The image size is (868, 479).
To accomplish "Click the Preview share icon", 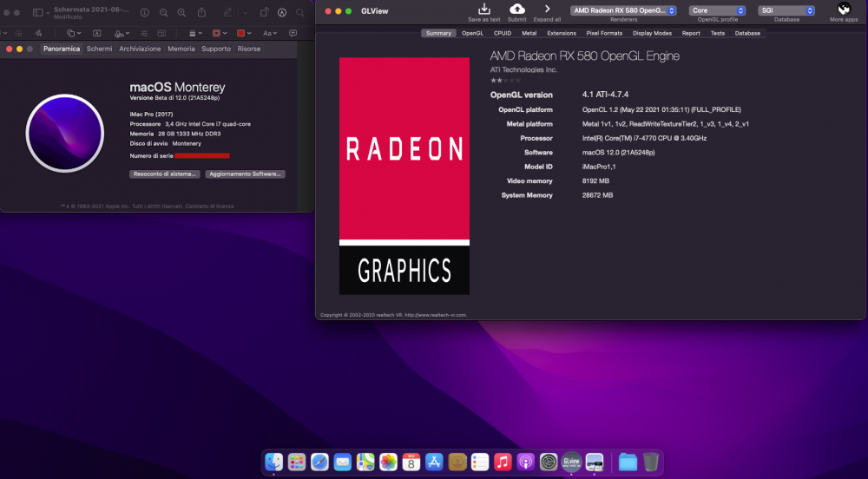I will (201, 12).
